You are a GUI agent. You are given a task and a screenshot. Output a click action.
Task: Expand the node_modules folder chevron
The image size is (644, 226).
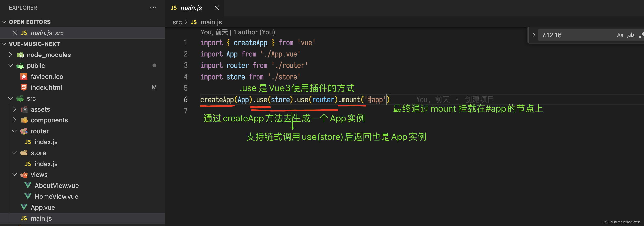click(x=10, y=55)
